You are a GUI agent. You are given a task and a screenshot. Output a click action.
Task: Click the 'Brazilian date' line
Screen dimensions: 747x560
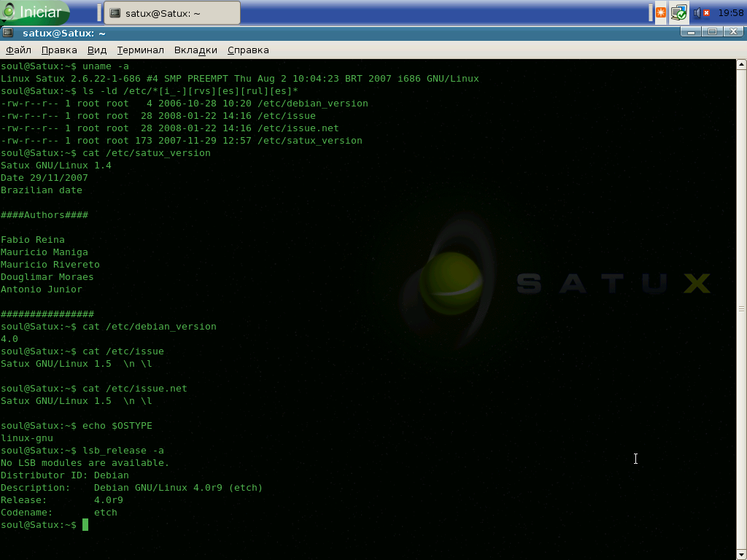(x=42, y=190)
